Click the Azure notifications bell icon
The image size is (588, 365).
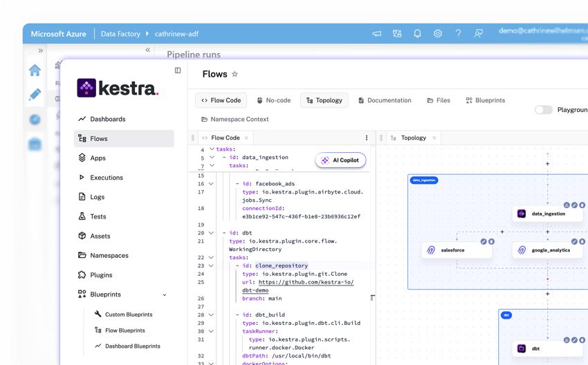click(x=417, y=33)
